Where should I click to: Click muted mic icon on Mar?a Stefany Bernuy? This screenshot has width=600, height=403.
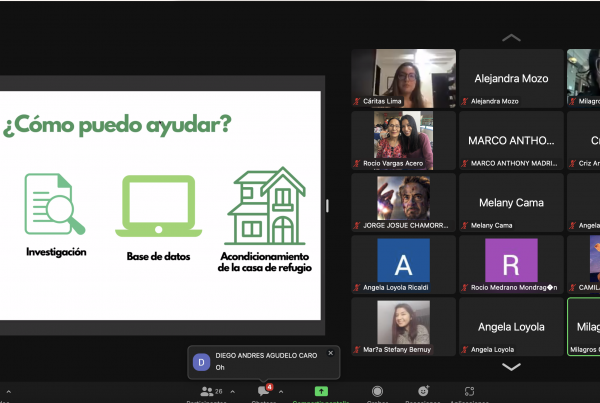click(x=357, y=349)
